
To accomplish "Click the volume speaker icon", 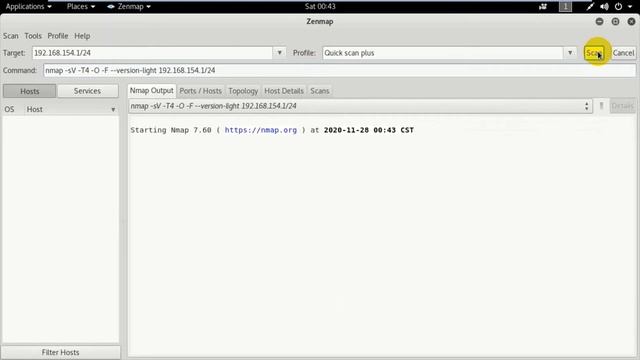I will (x=604, y=7).
